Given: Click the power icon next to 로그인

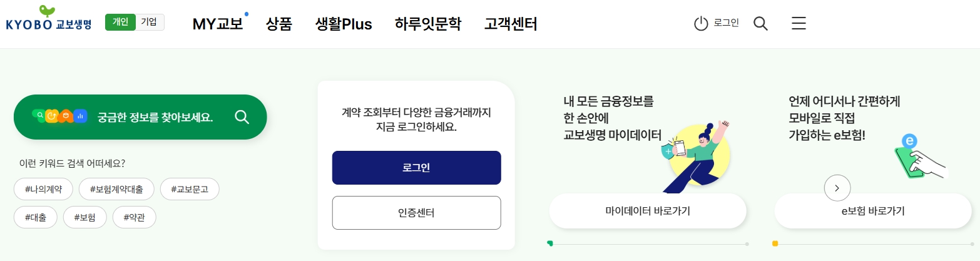Looking at the screenshot, I should (701, 24).
